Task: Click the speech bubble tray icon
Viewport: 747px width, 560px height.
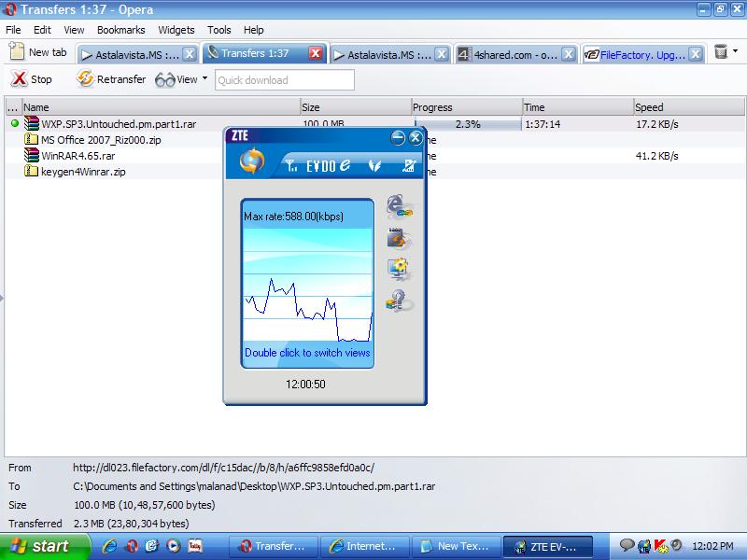Action: coord(627,545)
